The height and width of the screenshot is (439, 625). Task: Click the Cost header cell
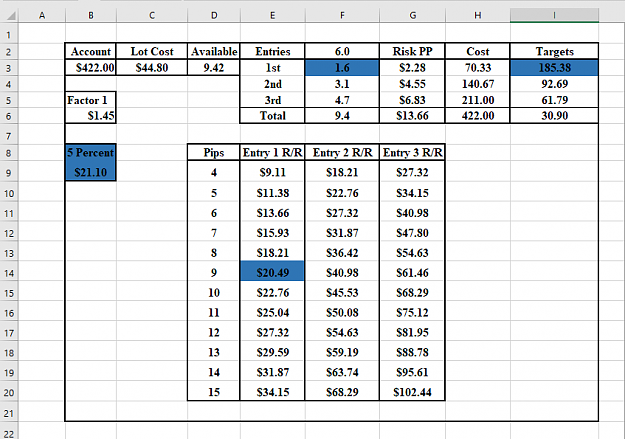(478, 51)
